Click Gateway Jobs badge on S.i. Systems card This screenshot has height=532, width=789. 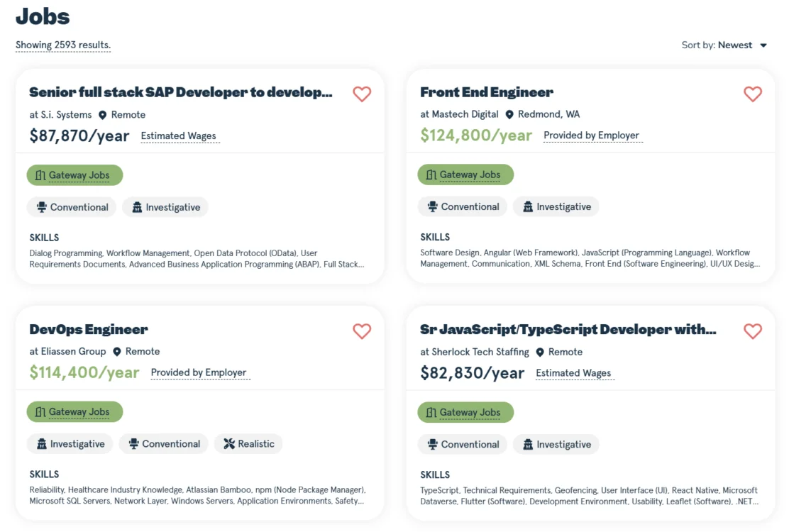(x=75, y=175)
